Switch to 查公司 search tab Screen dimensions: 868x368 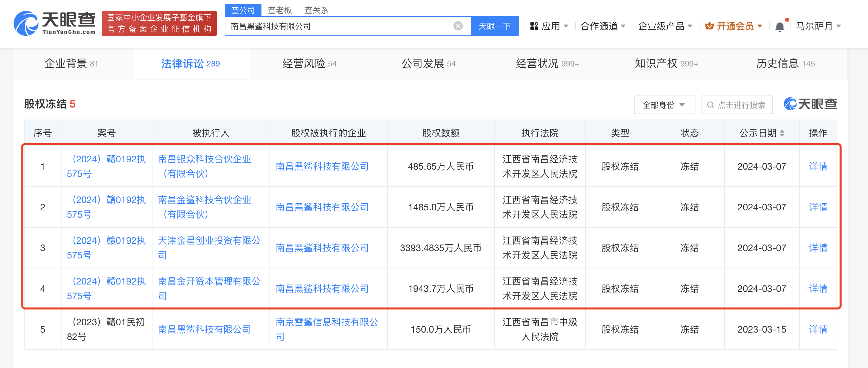243,10
